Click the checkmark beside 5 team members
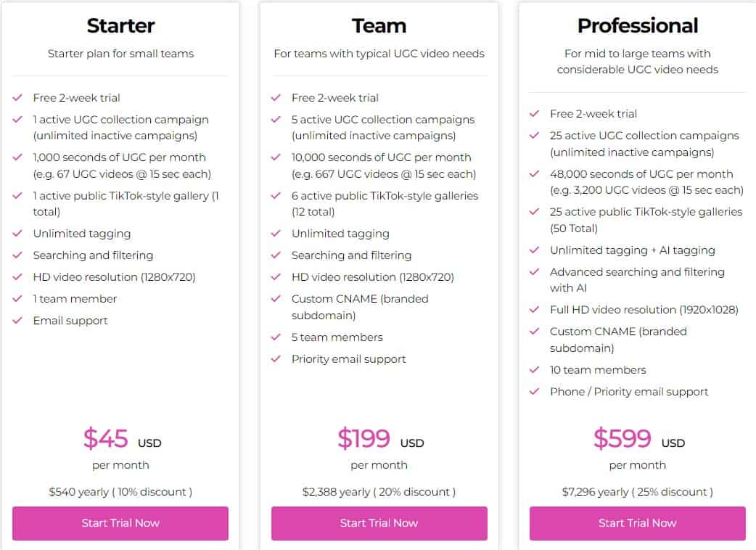The height and width of the screenshot is (550, 756). (276, 337)
